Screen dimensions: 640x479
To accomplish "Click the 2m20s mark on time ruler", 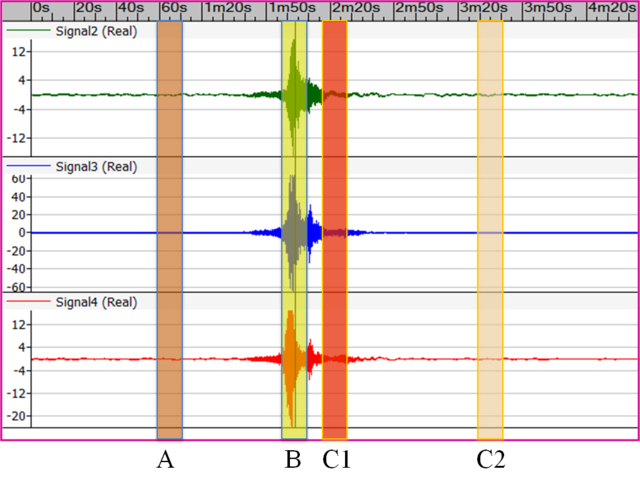I will 356,8.
